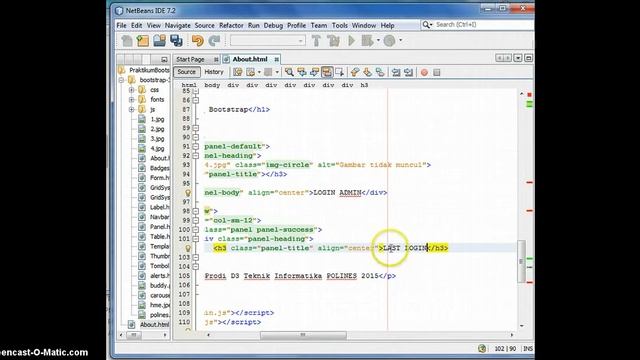Click the Profile Project icon

(390, 40)
